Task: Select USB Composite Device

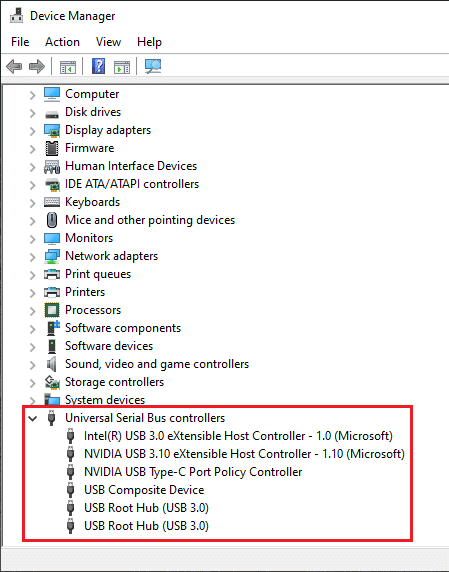Action: pos(144,490)
